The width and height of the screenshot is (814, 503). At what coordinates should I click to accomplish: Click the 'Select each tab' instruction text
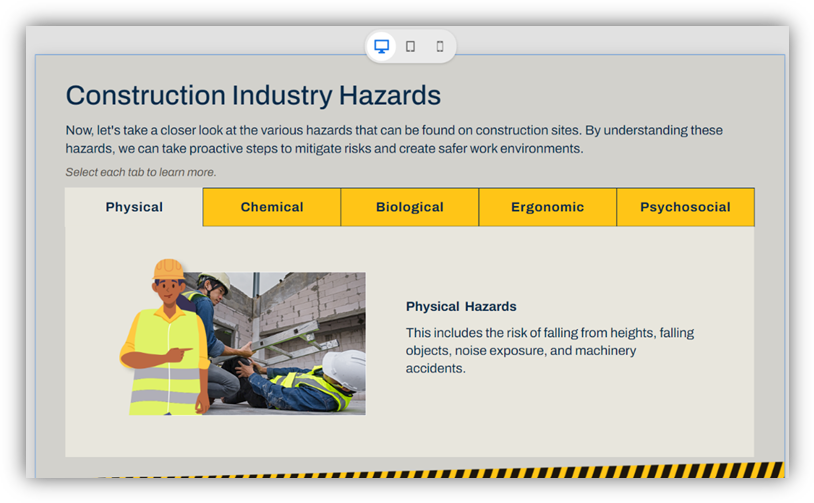141,172
